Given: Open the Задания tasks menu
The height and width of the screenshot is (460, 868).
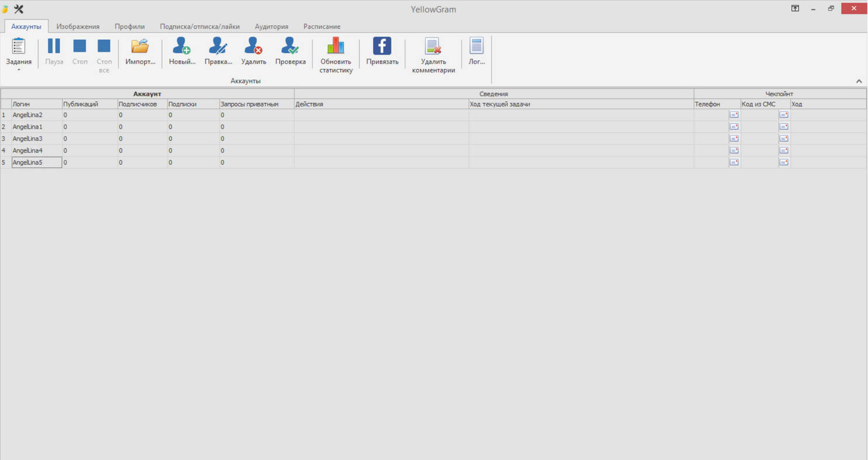Looking at the screenshot, I should (19, 55).
